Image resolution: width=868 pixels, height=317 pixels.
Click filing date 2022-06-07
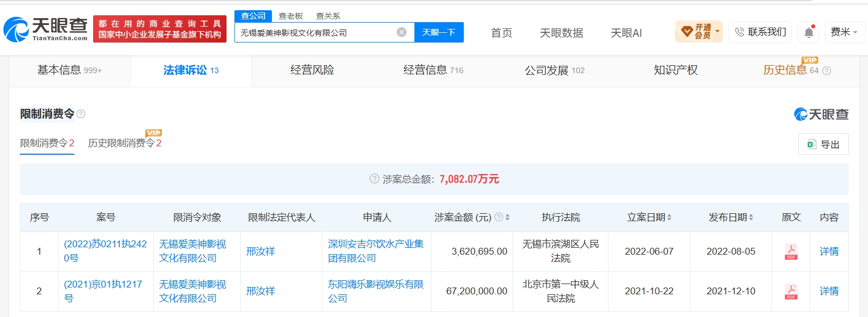[649, 251]
